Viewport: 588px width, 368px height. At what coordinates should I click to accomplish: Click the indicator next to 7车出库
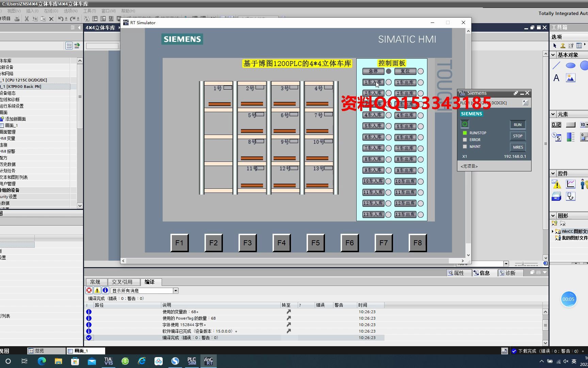tap(421, 148)
